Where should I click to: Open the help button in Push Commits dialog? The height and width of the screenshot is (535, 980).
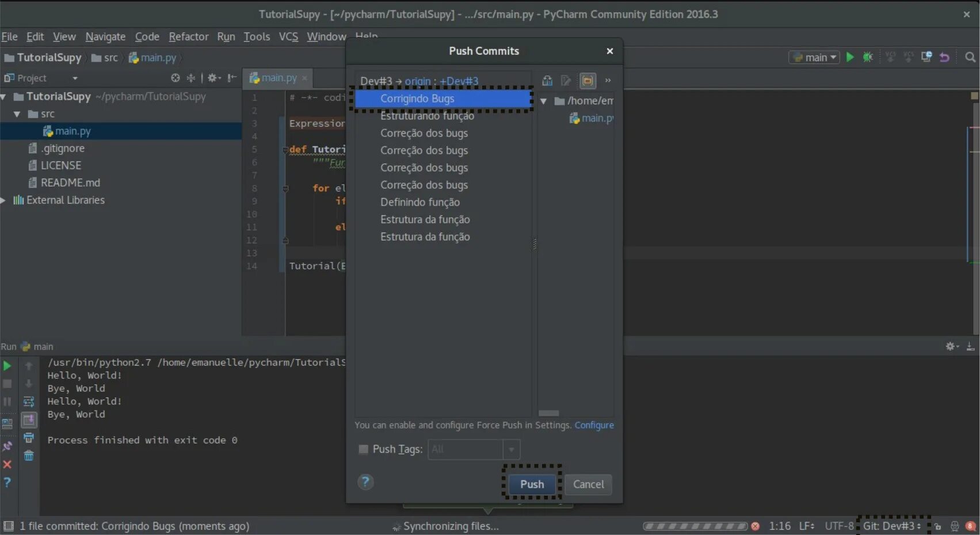365,482
